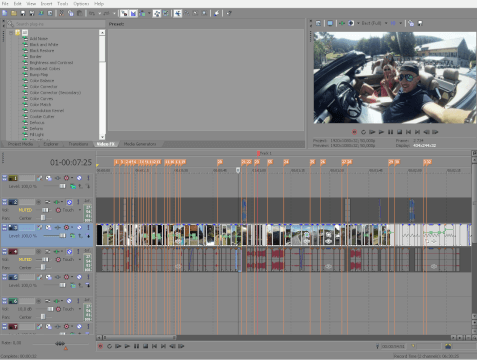Adjust Level slider on video track 1

pos(62,186)
